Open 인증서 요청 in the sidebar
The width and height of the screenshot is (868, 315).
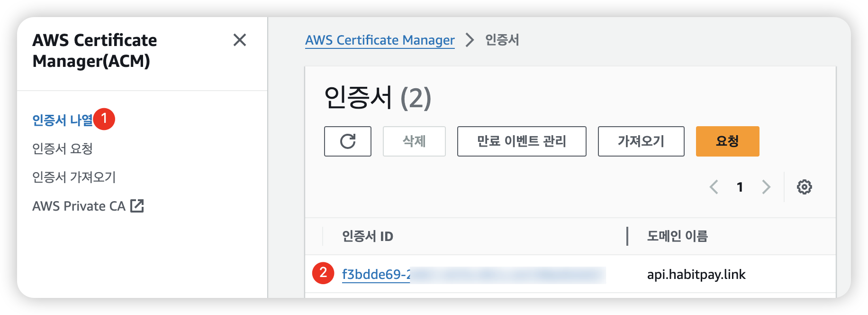[62, 149]
